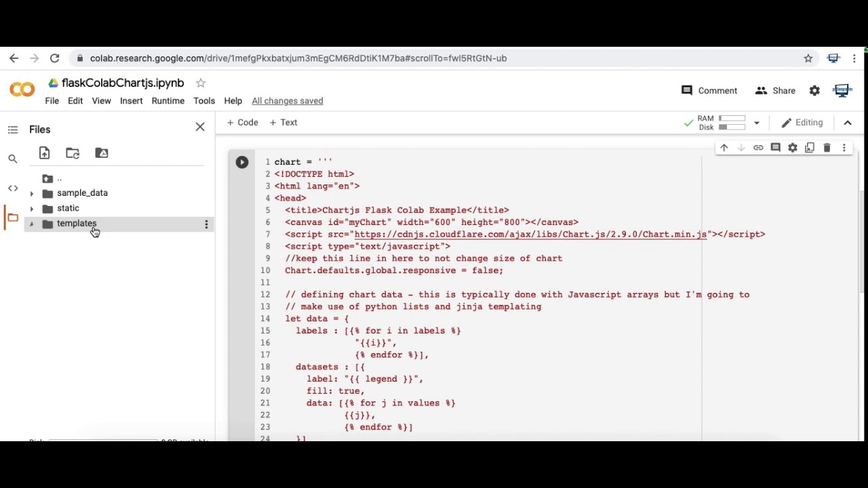This screenshot has width=868, height=488.
Task: Move cell down arrow
Action: click(741, 148)
